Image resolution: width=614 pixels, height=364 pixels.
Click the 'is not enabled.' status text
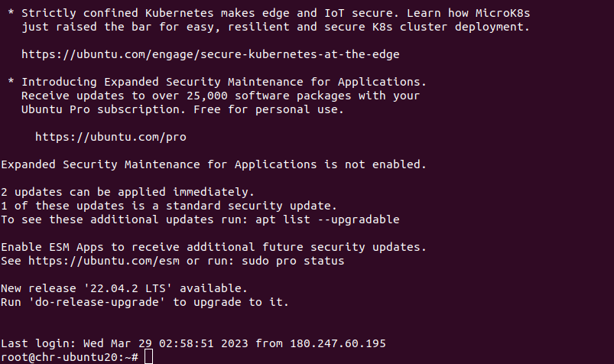click(375, 164)
